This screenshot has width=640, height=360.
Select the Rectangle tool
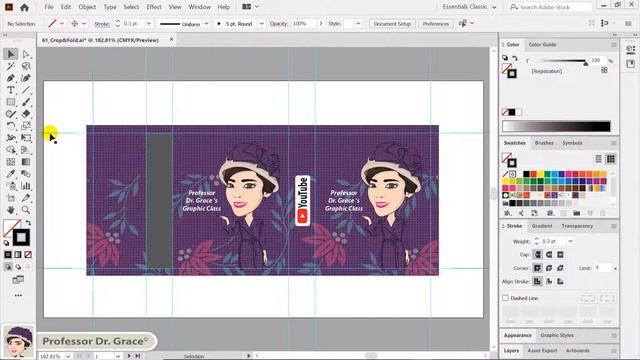pyautogui.click(x=11, y=102)
